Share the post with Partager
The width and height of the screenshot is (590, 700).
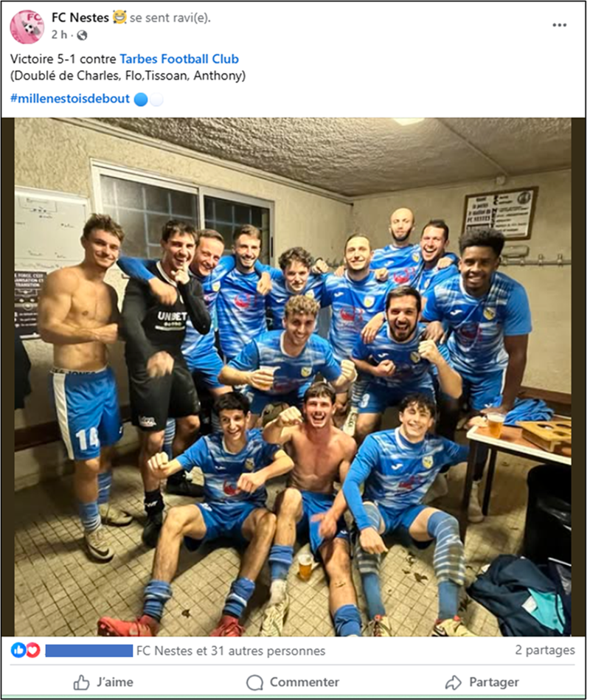point(482,682)
